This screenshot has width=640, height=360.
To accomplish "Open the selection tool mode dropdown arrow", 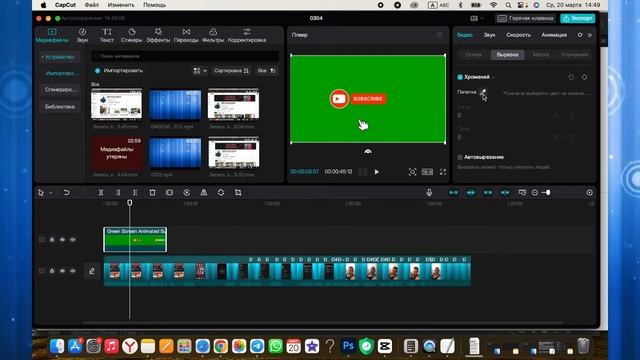I will click(x=51, y=193).
